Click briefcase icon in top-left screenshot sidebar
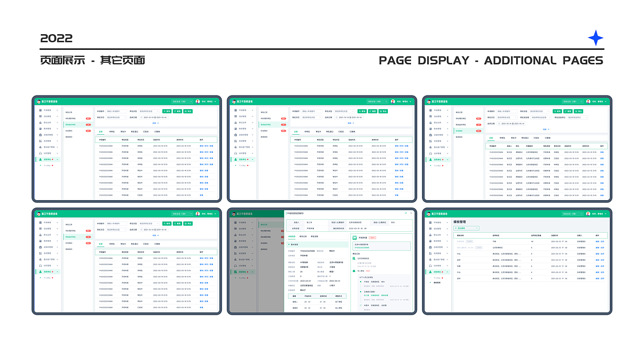 click(x=40, y=135)
